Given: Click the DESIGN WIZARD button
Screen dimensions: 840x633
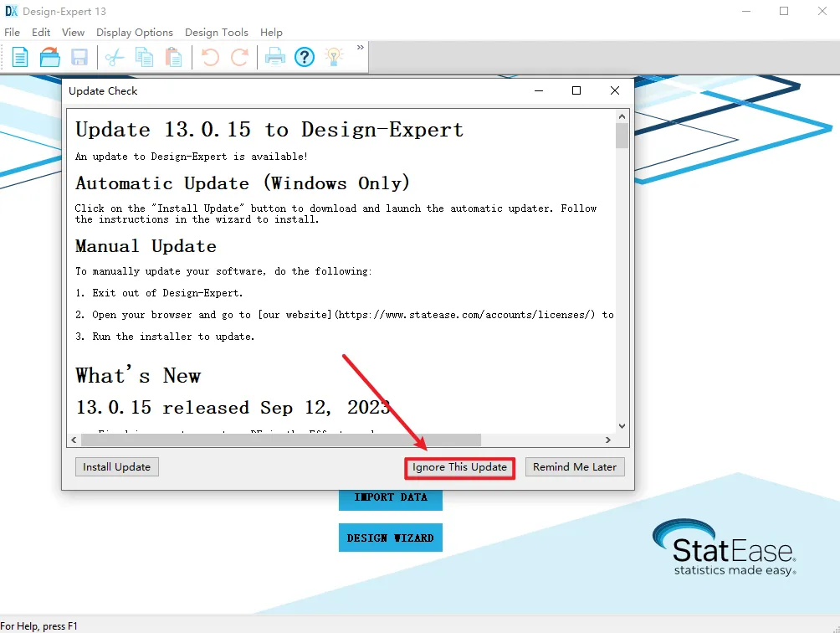Looking at the screenshot, I should click(x=391, y=538).
